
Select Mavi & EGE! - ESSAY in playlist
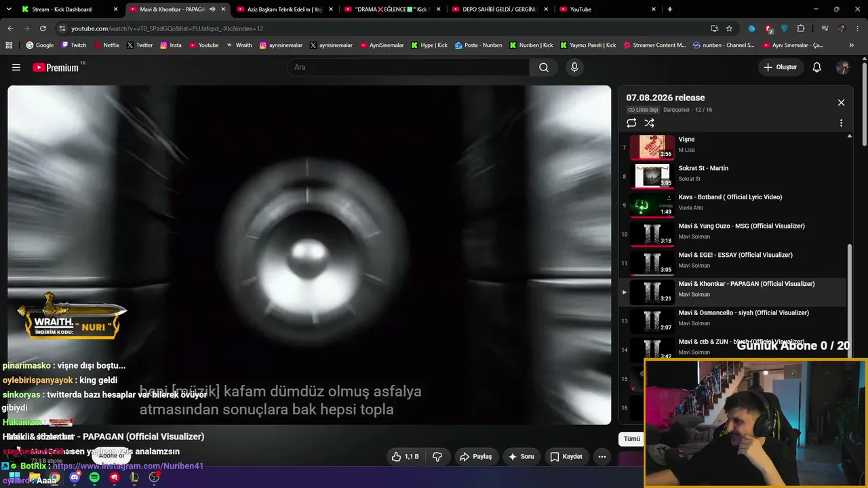point(732,262)
